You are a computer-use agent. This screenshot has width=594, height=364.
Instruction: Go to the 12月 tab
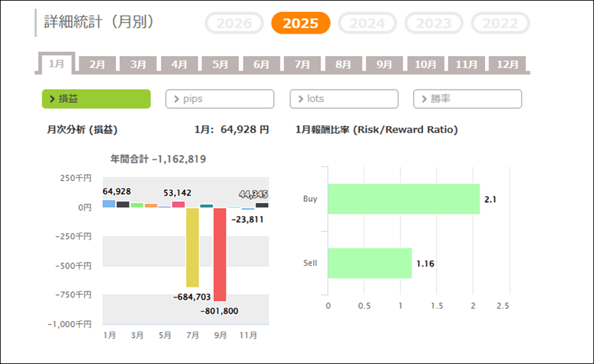(508, 65)
